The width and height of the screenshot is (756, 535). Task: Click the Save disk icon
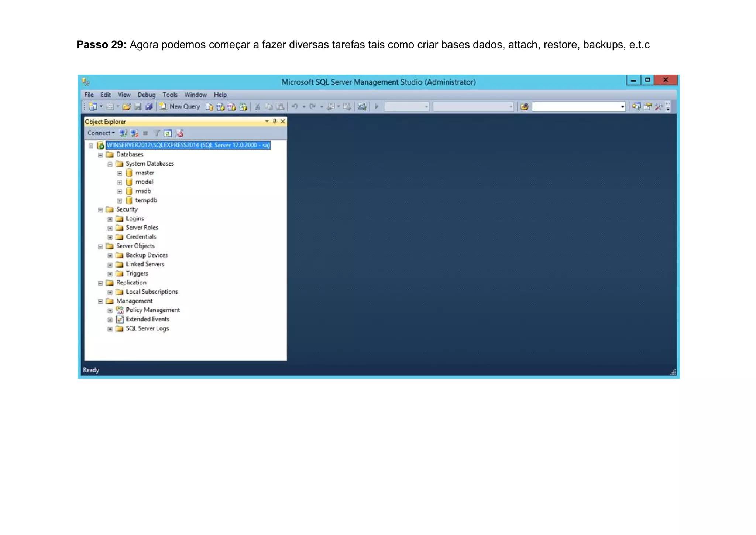click(138, 107)
